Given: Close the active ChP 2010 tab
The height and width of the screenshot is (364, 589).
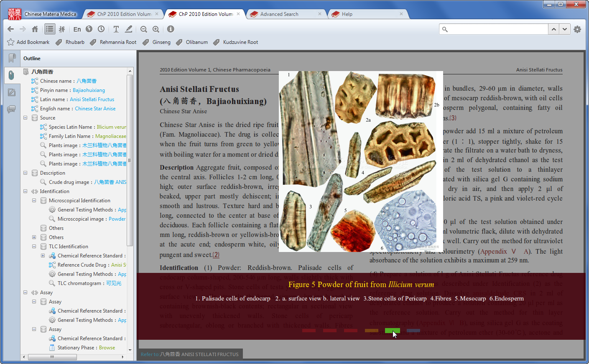Looking at the screenshot, I should click(238, 14).
